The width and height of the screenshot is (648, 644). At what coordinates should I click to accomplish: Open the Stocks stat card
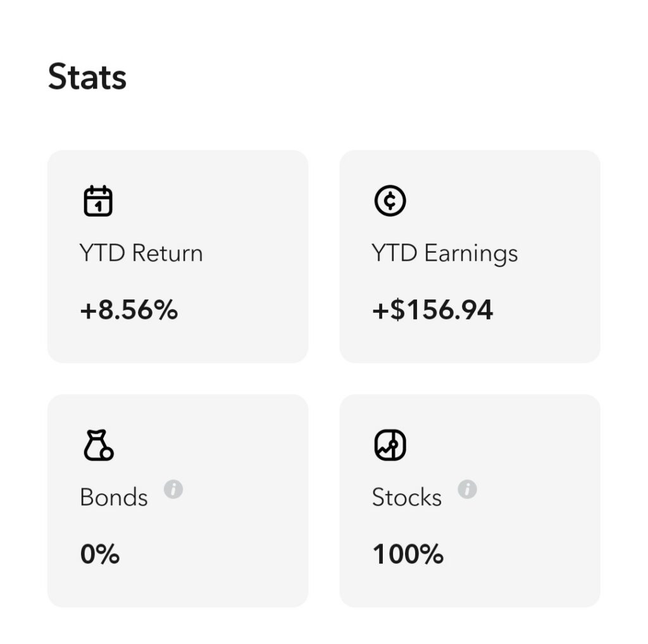pos(470,500)
